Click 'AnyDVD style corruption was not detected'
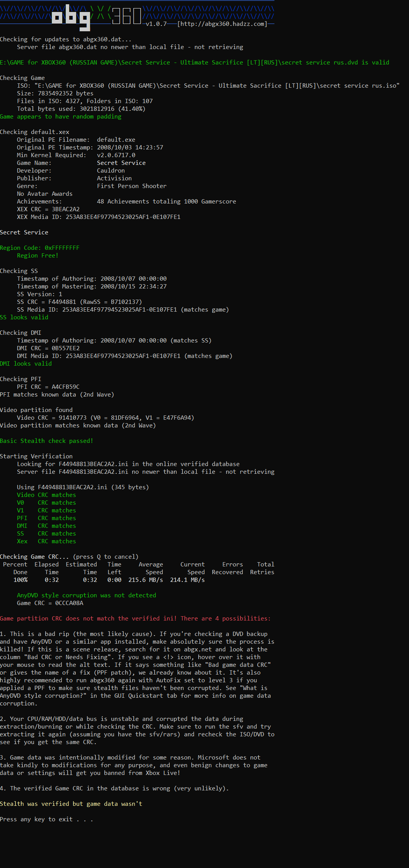Viewport: 409px width, 868px height. (x=87, y=595)
